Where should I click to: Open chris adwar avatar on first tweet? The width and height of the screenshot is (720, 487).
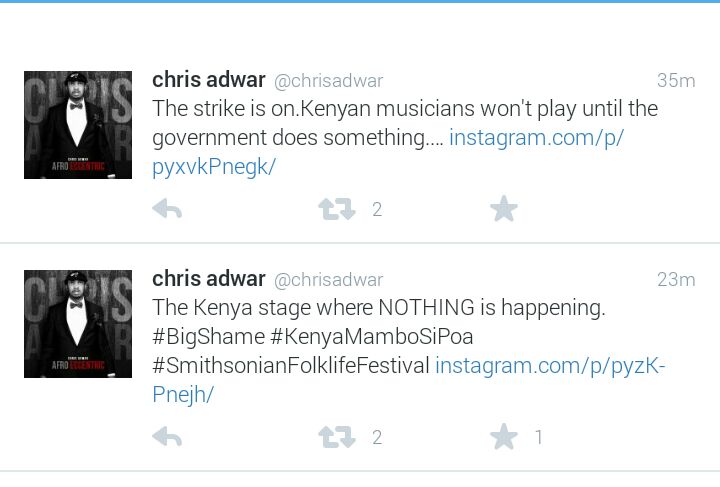click(78, 125)
